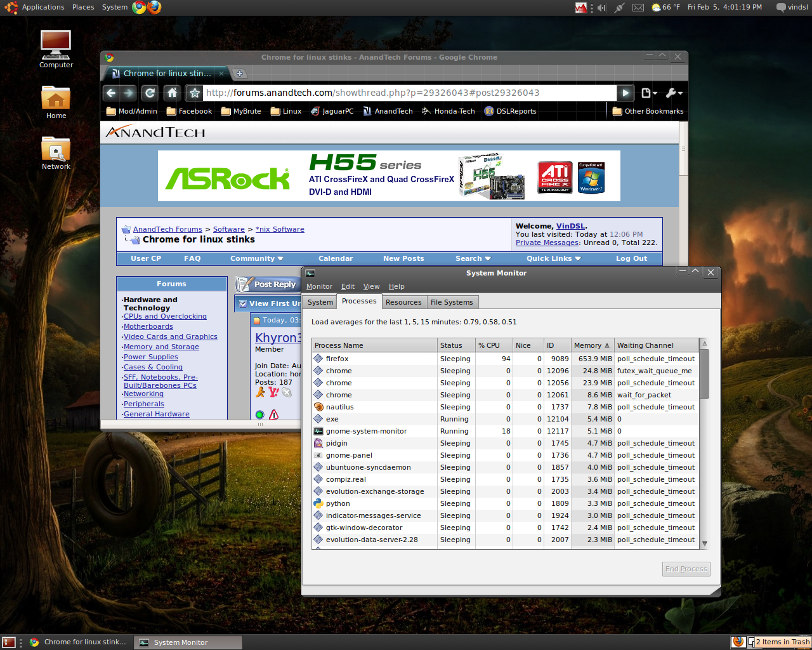
Task: Open Network desktop icon
Action: (x=56, y=153)
